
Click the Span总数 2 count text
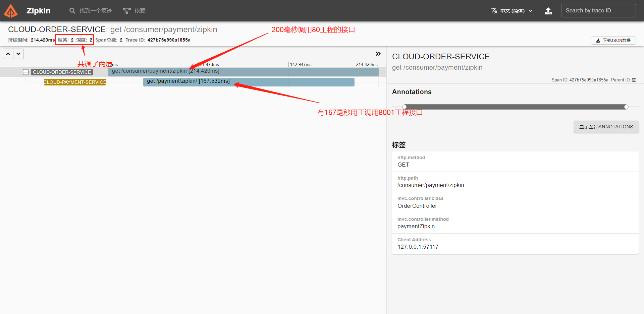(x=109, y=40)
